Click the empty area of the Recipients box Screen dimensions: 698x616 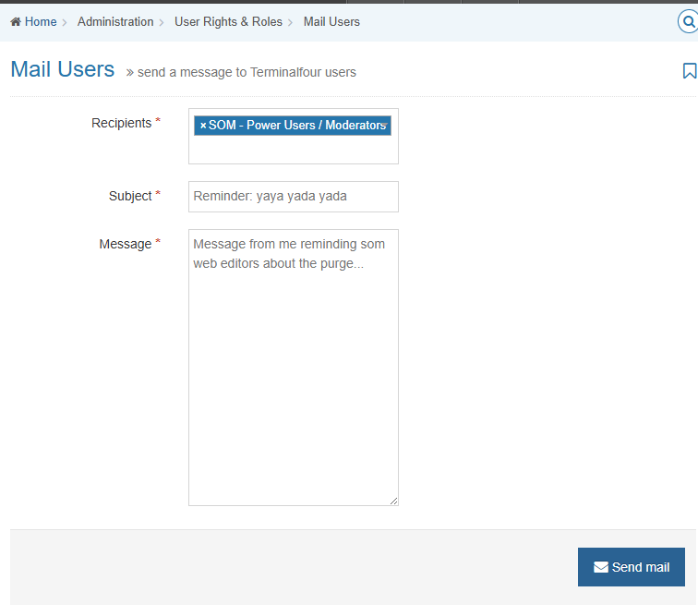click(293, 151)
